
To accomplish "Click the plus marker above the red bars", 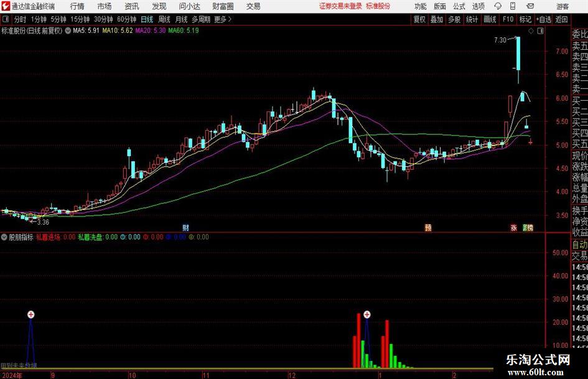I will [x=366, y=314].
